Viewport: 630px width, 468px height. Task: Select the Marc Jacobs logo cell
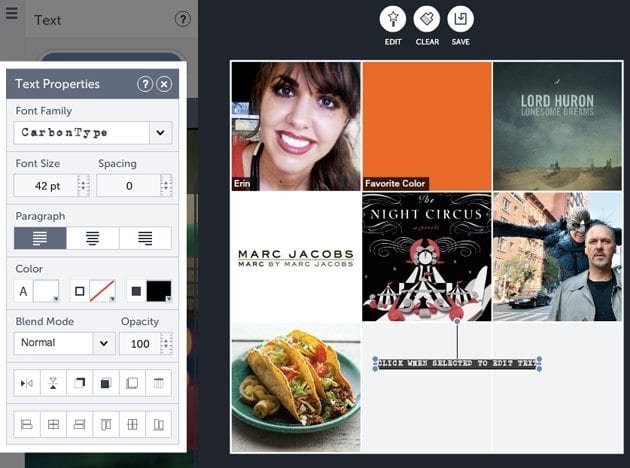pyautogui.click(x=296, y=257)
